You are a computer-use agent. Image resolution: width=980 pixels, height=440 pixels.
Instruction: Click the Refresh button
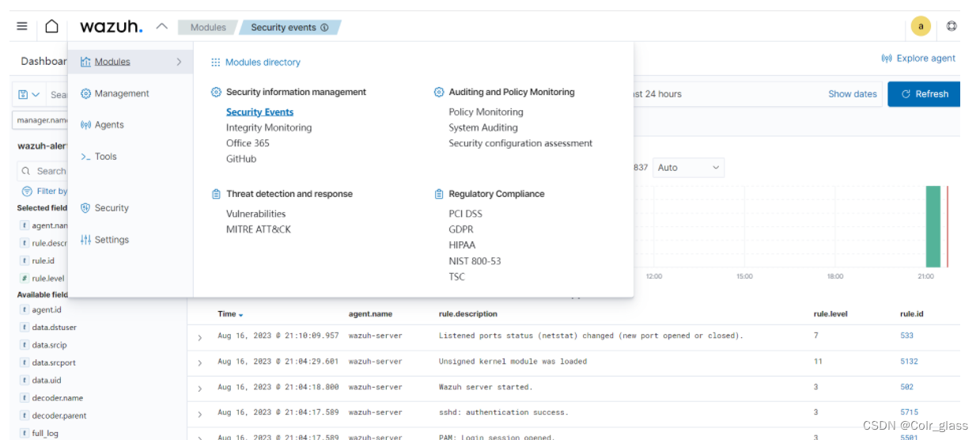[x=924, y=93]
